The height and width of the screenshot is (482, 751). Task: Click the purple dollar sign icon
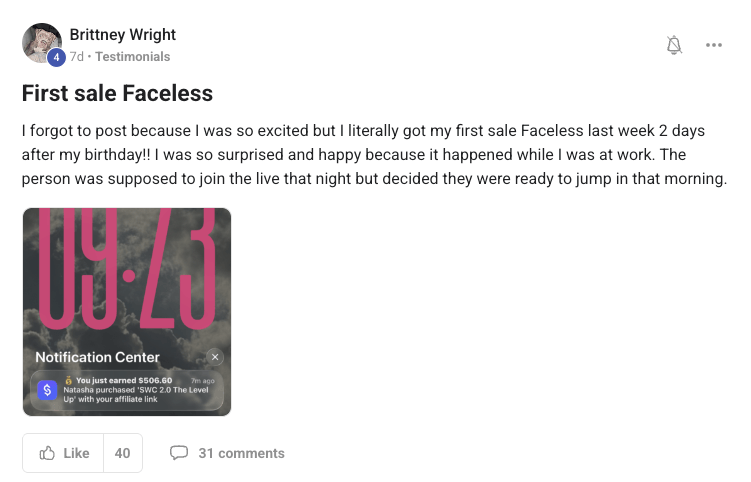(x=46, y=391)
